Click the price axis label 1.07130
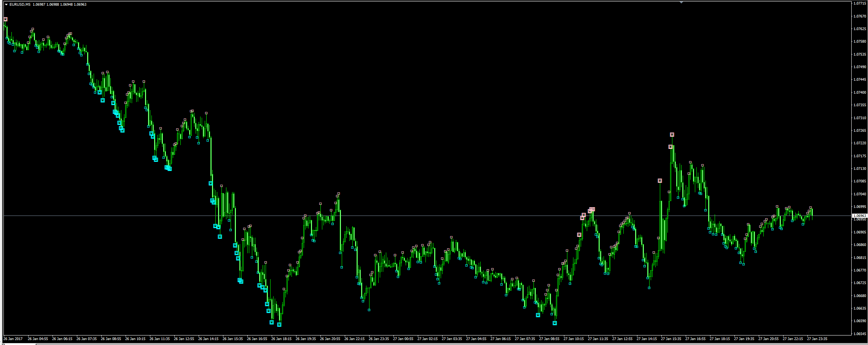This screenshot has width=868, height=345. (x=860, y=168)
